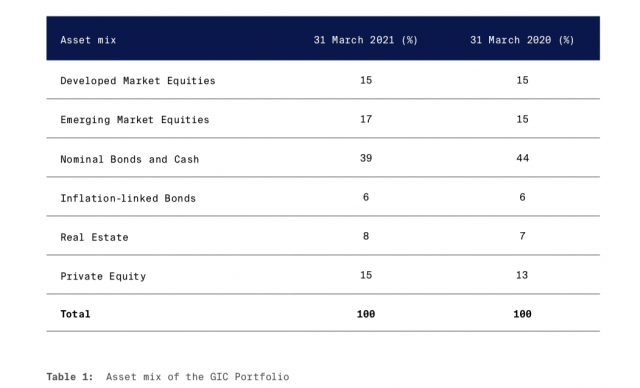
Task: Select the 2021 Emerging Market value 17
Action: [x=366, y=119]
